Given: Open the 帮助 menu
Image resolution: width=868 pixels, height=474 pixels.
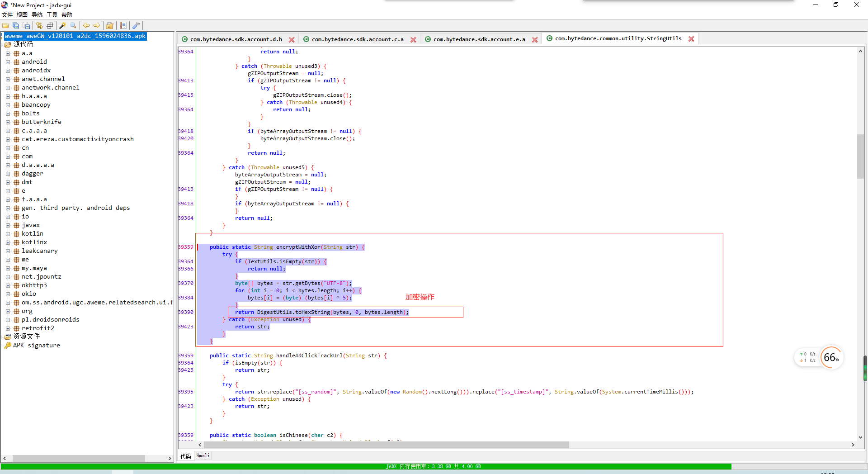Looking at the screenshot, I should pyautogui.click(x=67, y=15).
